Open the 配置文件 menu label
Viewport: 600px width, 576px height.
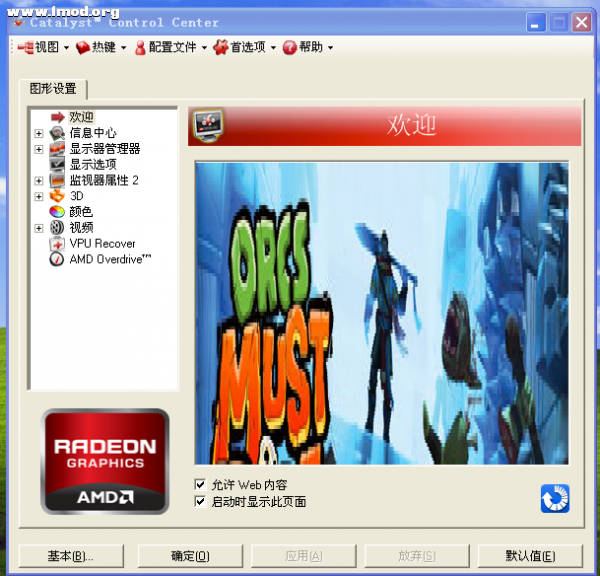pyautogui.click(x=173, y=47)
